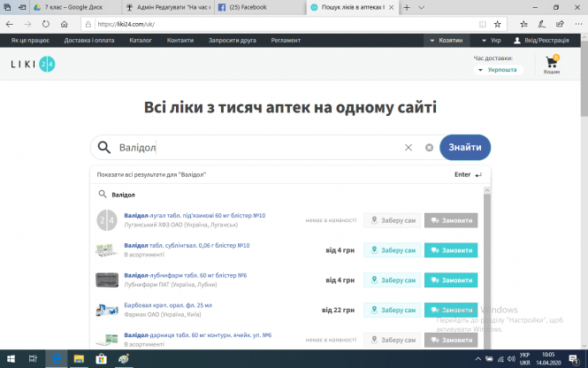Open Windows Start menu
The height and width of the screenshot is (368, 588).
[x=11, y=359]
